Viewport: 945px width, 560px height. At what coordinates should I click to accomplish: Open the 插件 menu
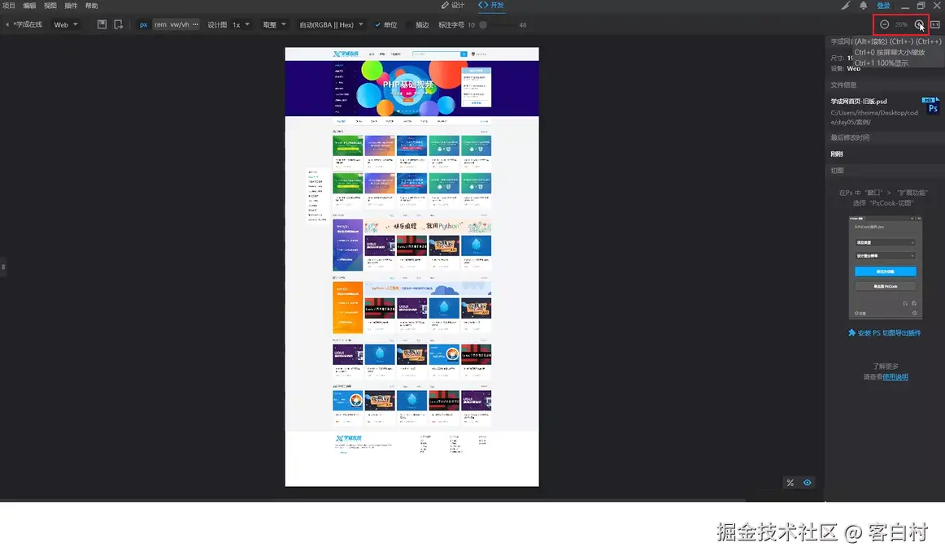[71, 6]
